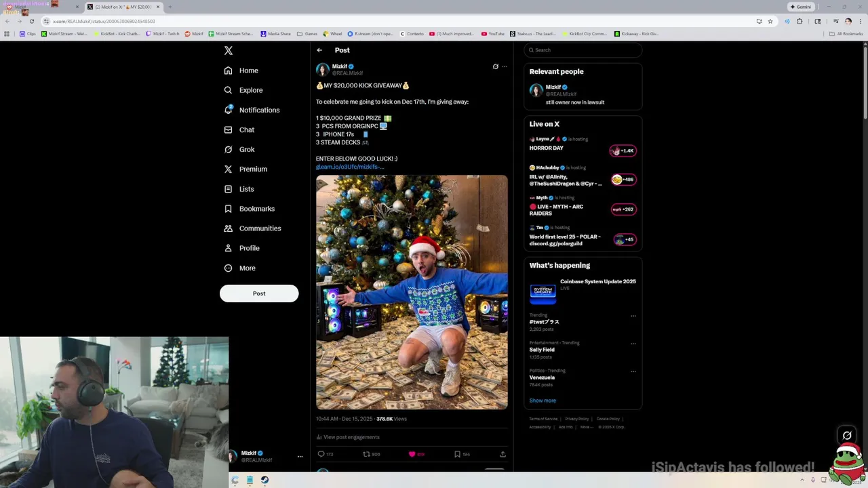The height and width of the screenshot is (488, 868).
Task: Open Chat in the sidebar
Action: [x=239, y=129]
